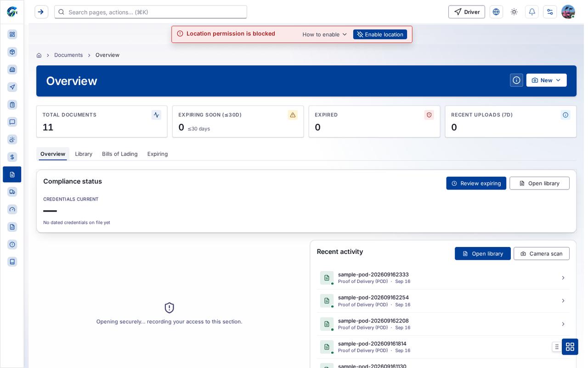This screenshot has height=368, width=588.
Task: Expand the sample-pod-202609162333 row chevron
Action: pyautogui.click(x=563, y=278)
